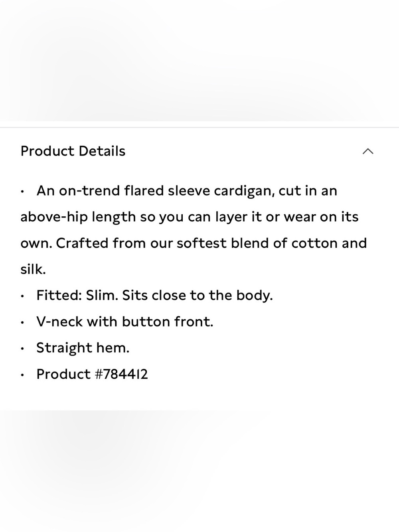This screenshot has height=532, width=399.
Task: Click the bullet before 'Fitted: Slim'
Action: (24, 297)
